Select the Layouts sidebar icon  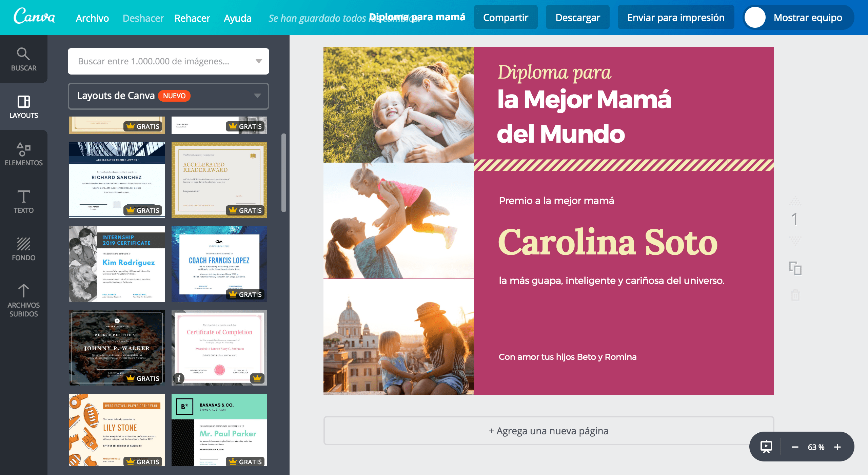coord(23,102)
